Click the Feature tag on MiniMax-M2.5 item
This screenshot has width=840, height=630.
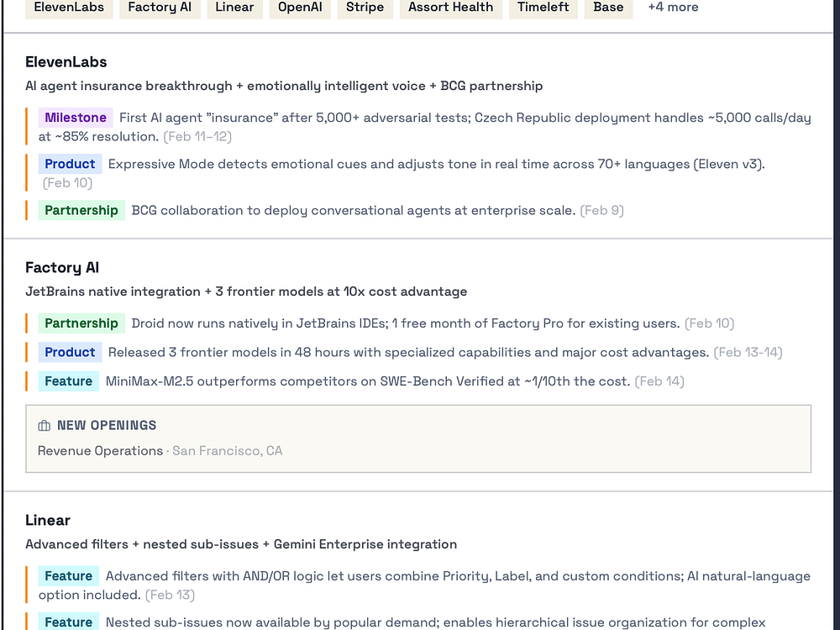tap(69, 381)
